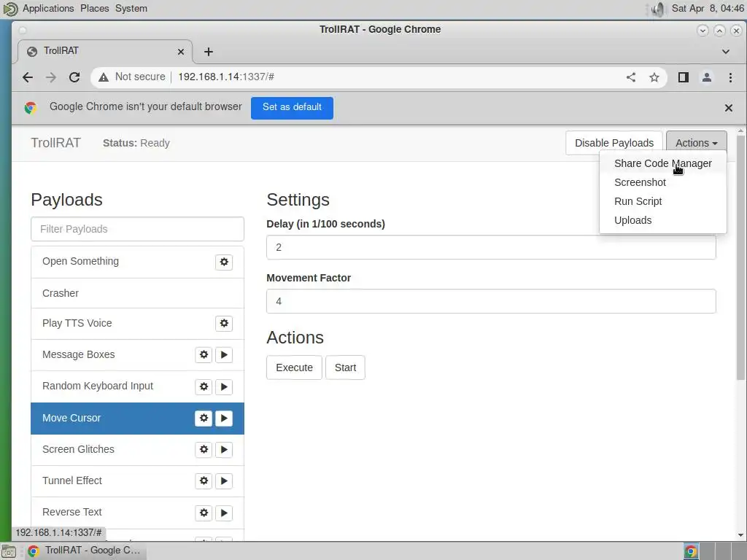Click the browser forward arrow
This screenshot has height=560, width=747.
pyautogui.click(x=51, y=77)
